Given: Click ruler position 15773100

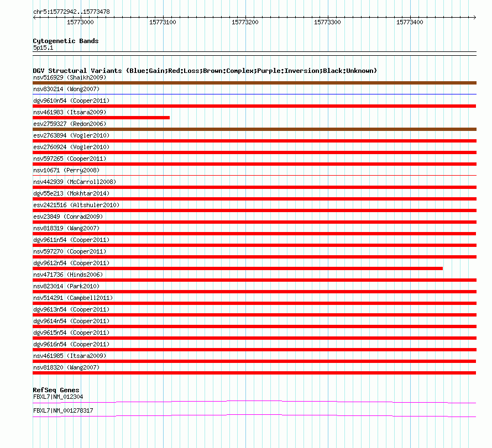Looking at the screenshot, I should click(x=163, y=22).
